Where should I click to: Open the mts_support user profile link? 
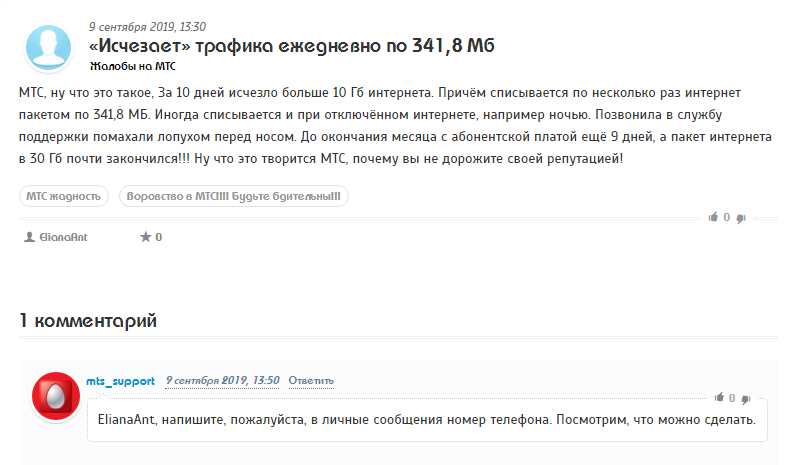click(x=120, y=381)
